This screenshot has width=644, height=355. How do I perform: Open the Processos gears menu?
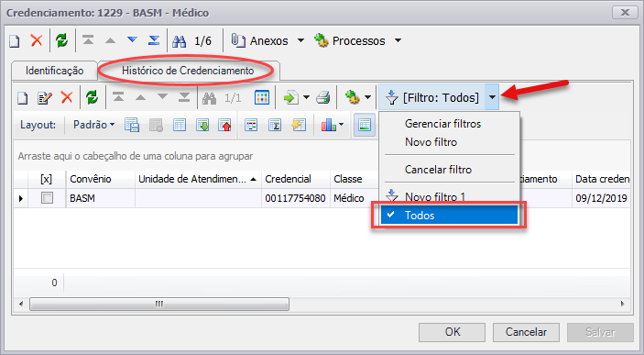[x=358, y=40]
